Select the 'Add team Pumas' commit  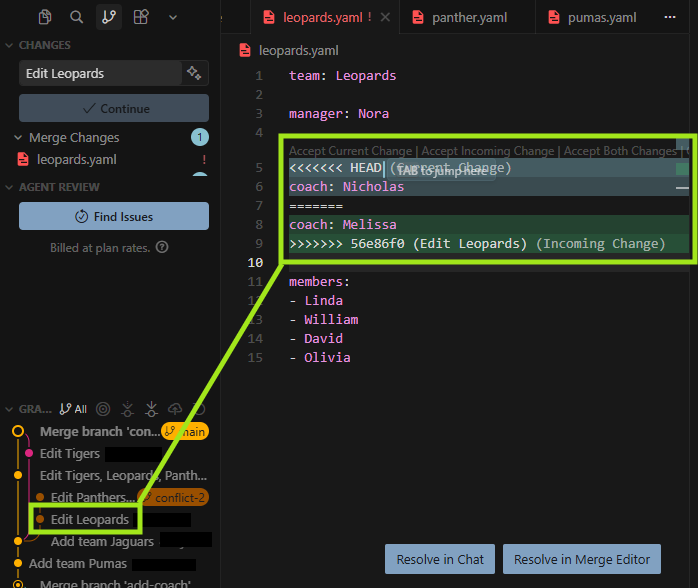(x=78, y=564)
